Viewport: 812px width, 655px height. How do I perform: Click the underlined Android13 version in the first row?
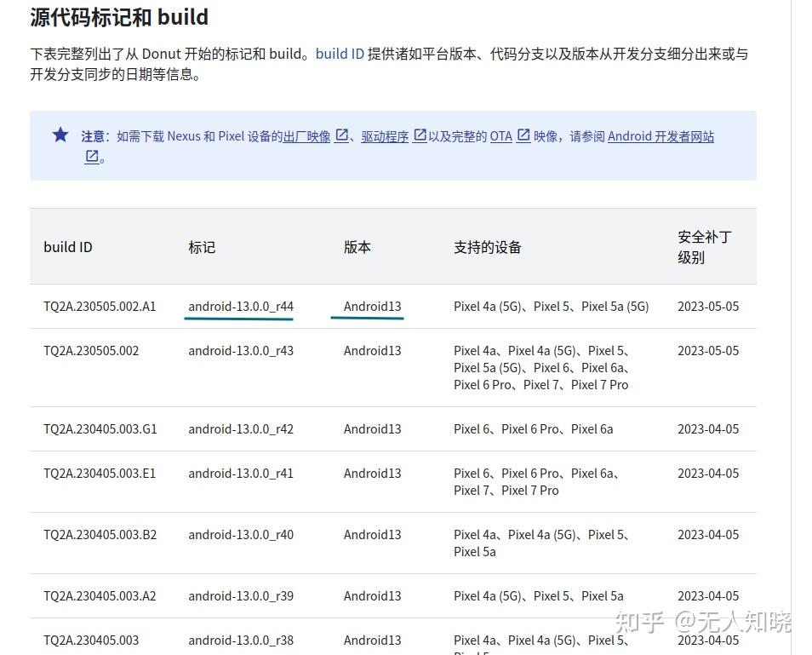coord(368,306)
